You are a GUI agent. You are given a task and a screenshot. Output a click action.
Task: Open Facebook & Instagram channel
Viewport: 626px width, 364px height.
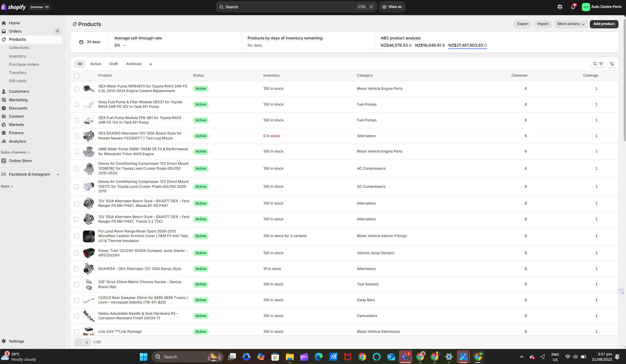[x=29, y=174]
